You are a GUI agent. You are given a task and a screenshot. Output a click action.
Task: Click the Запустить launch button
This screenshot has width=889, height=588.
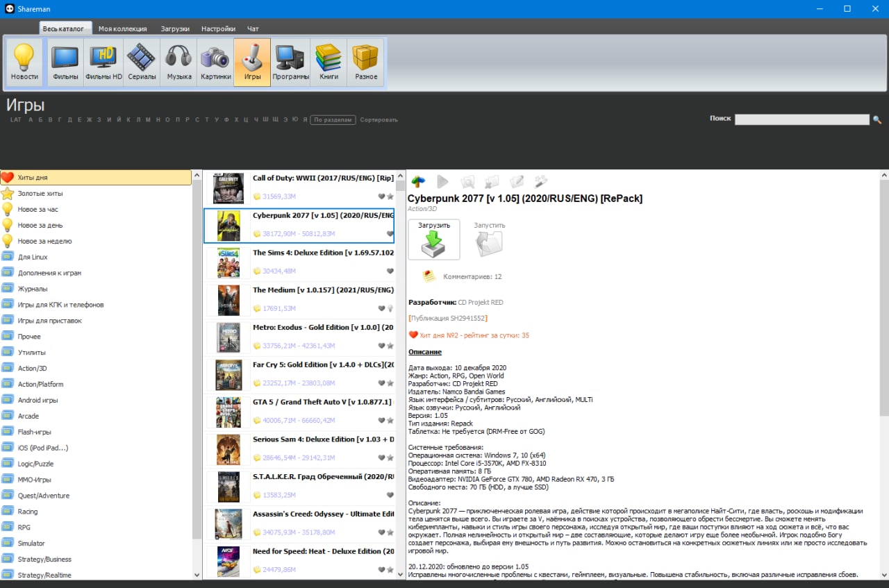click(490, 240)
